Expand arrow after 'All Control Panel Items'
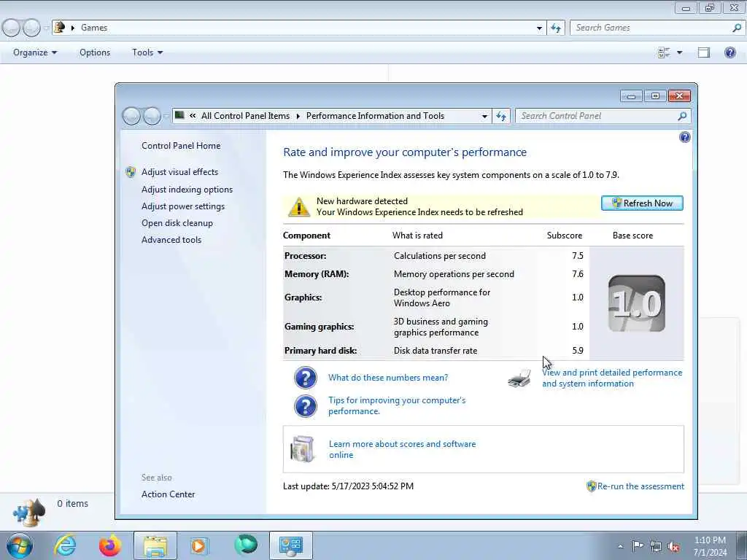747x560 pixels. point(298,116)
